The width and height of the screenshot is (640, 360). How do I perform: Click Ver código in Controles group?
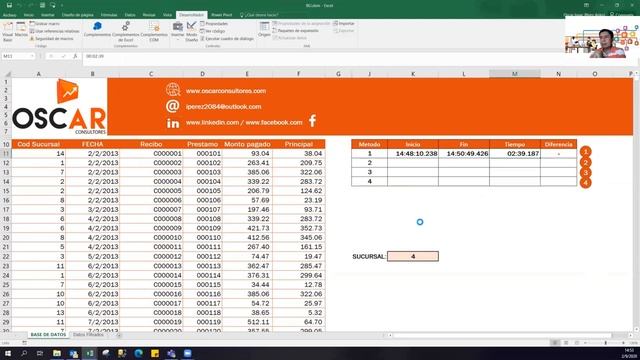(x=213, y=31)
